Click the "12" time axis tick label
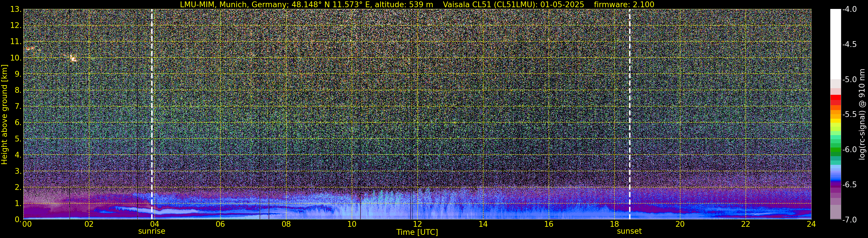This screenshot has width=868, height=238. tap(417, 224)
